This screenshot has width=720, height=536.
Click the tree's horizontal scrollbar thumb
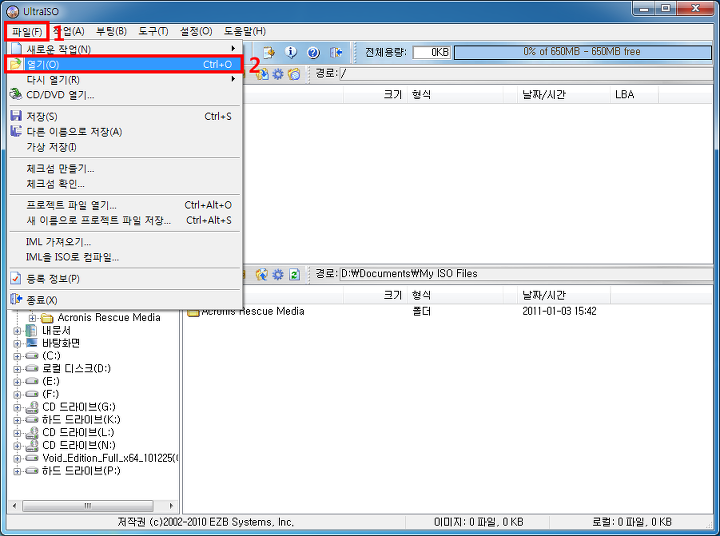pyautogui.click(x=88, y=506)
